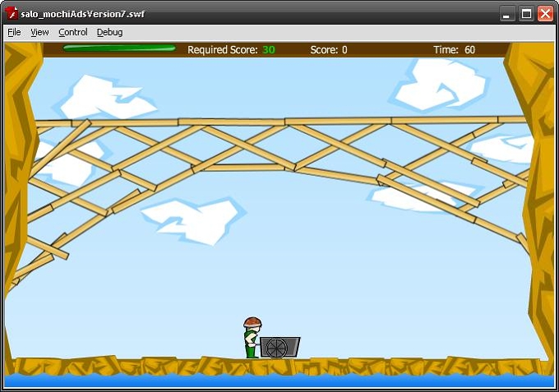559x392 pixels.
Task: Open the Debug menu
Action: (110, 32)
